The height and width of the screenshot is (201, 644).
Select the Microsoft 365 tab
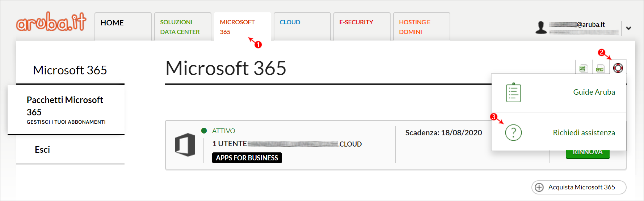(x=243, y=26)
